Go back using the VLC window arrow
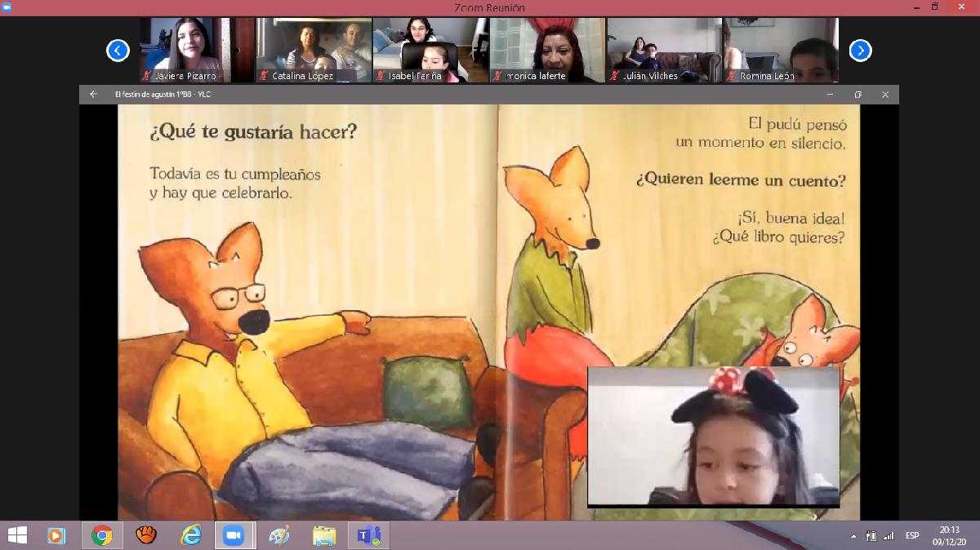Screen dimensions: 980x550 click(x=93, y=95)
